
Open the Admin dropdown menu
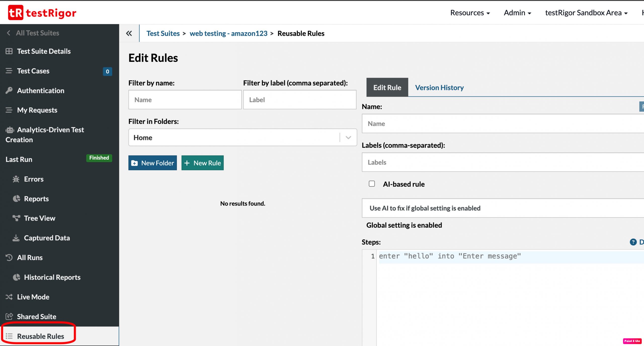pos(517,13)
